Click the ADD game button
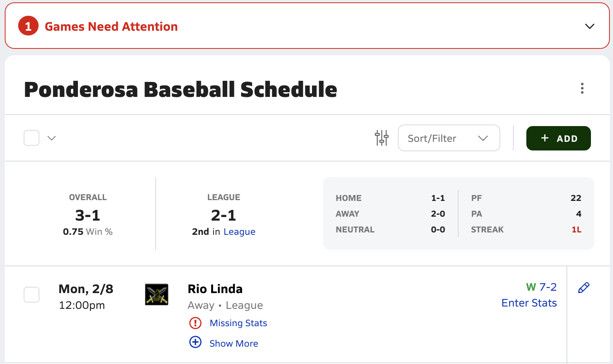Viewport: 613px width, 364px height. [558, 138]
